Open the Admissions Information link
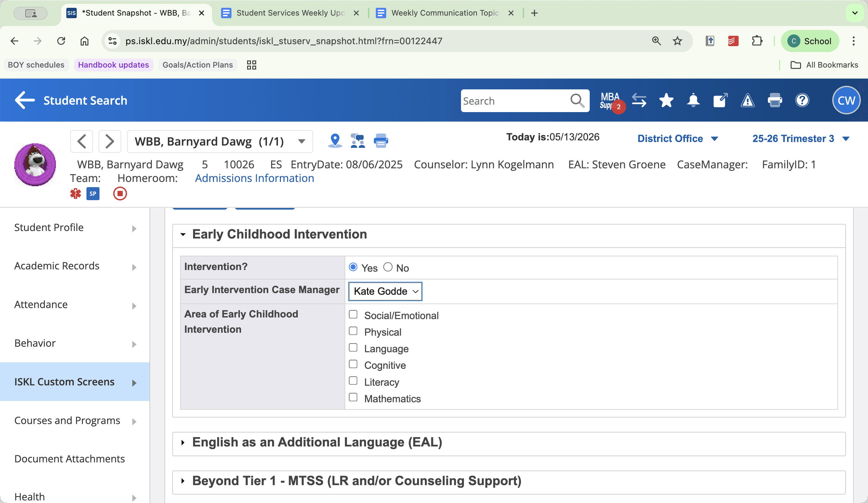The width and height of the screenshot is (868, 503). [254, 178]
